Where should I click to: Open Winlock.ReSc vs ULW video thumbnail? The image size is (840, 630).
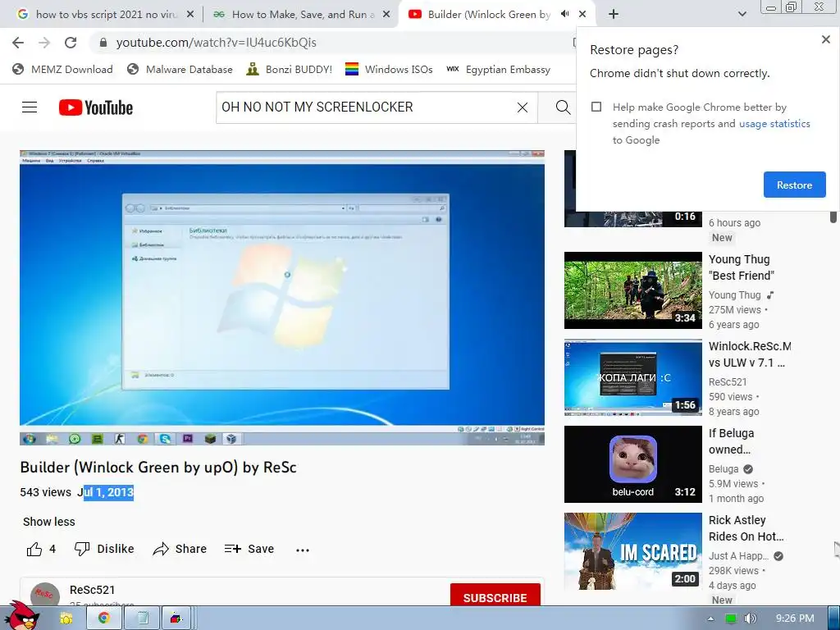pos(632,377)
